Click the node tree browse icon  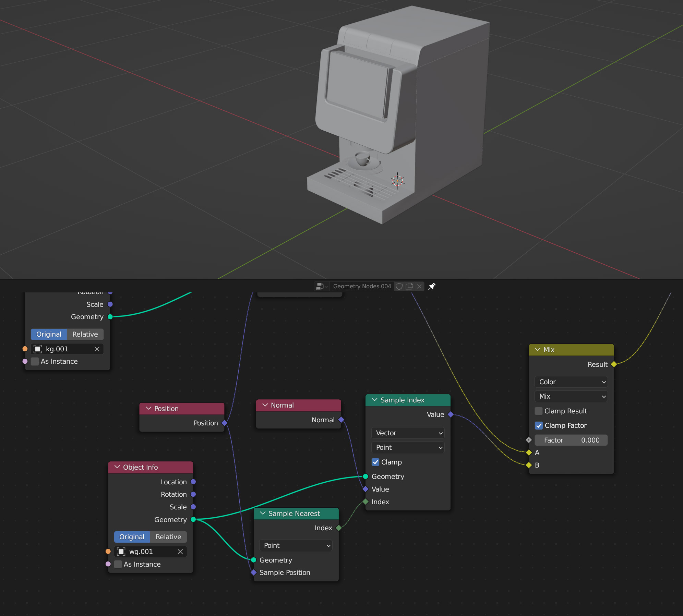coord(321,286)
